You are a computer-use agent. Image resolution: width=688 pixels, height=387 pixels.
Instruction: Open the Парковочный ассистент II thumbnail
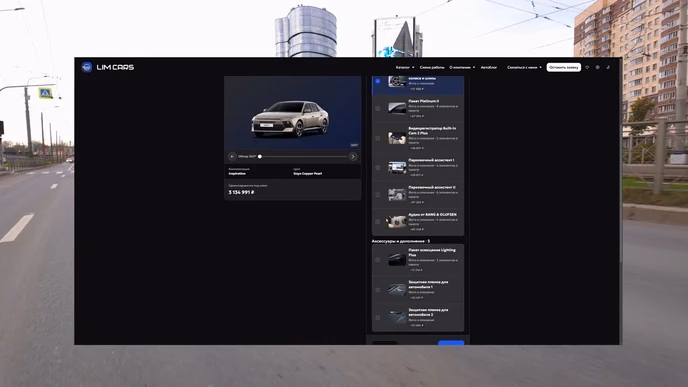tap(397, 195)
